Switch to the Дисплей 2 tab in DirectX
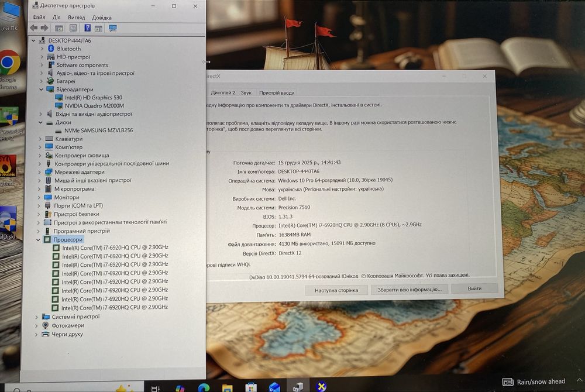Image resolution: width=585 pixels, height=392 pixels. (x=223, y=92)
